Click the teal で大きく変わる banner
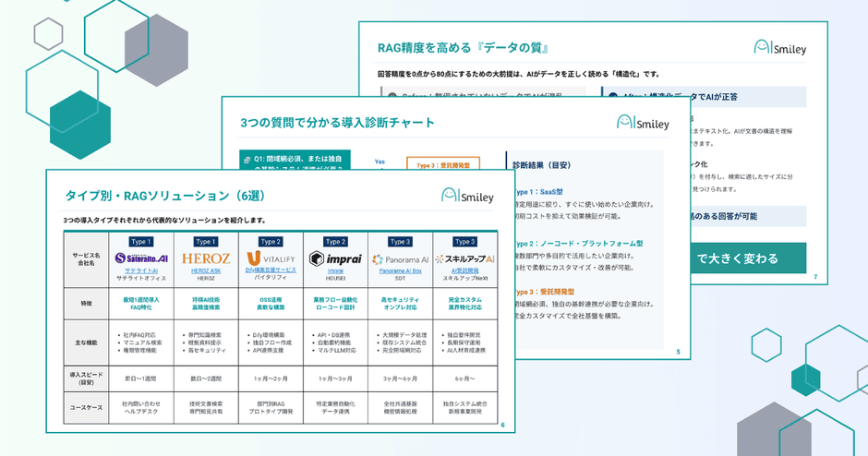 (x=748, y=258)
